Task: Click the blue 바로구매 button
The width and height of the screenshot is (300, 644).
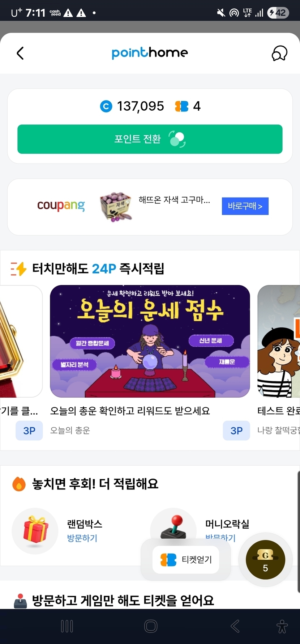Action: pyautogui.click(x=245, y=206)
